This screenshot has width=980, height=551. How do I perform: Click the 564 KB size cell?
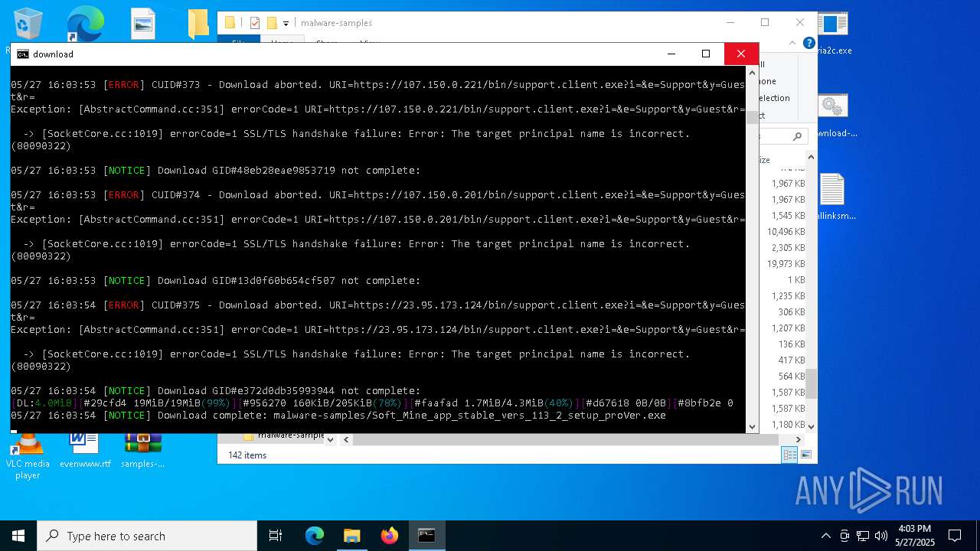pyautogui.click(x=792, y=377)
